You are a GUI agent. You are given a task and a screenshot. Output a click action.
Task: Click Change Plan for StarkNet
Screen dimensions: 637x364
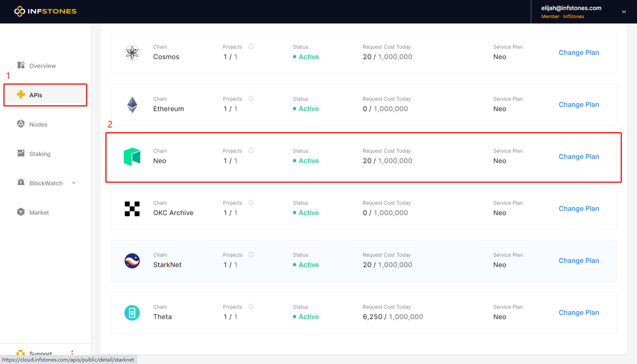click(579, 260)
